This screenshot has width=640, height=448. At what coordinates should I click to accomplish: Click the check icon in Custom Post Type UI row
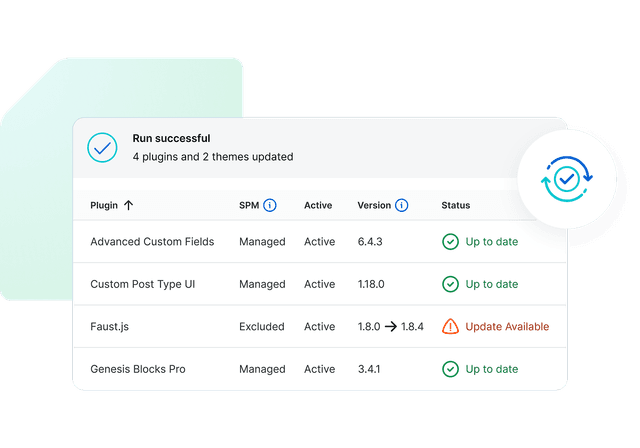coord(450,284)
